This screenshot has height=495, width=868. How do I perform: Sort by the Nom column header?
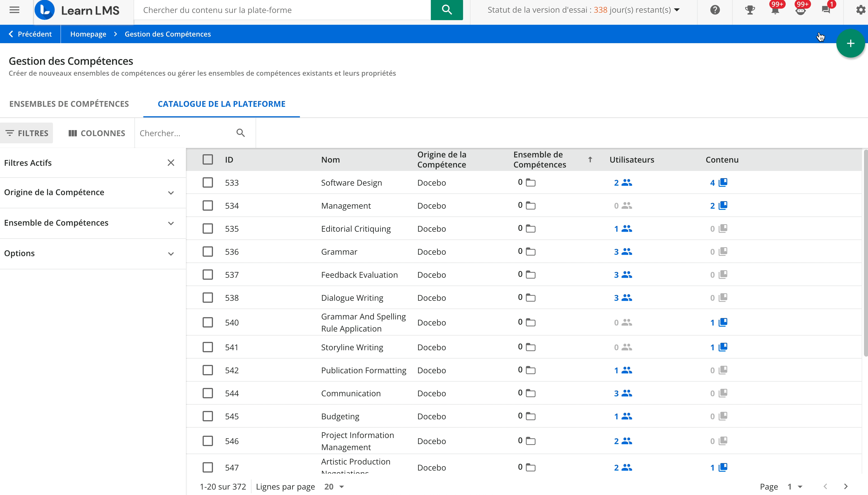330,159
